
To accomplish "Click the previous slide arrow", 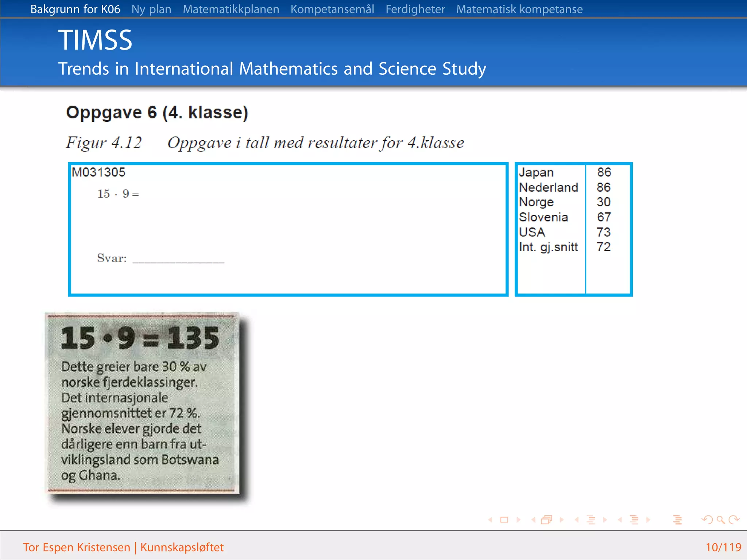I will click(x=490, y=520).
